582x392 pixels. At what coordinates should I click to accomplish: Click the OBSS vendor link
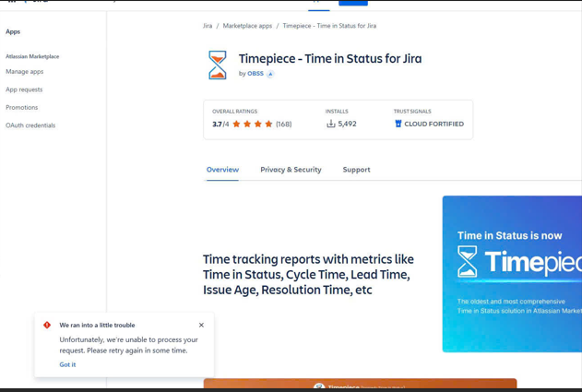coord(255,74)
